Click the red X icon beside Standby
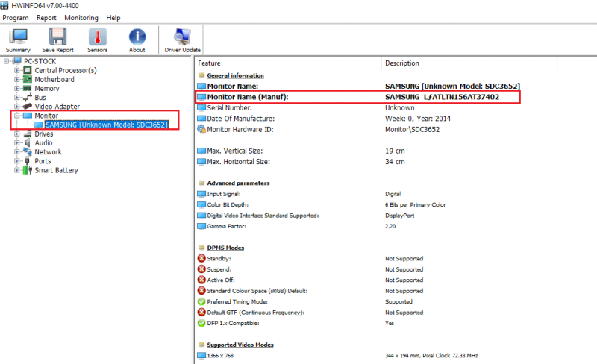Screen dimensions: 597x364 (x=201, y=258)
